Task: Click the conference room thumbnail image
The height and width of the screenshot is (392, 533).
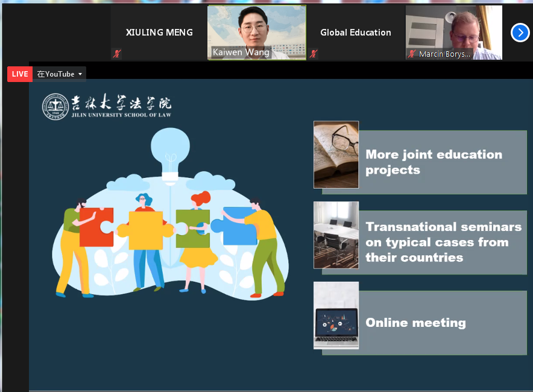Action: click(336, 235)
